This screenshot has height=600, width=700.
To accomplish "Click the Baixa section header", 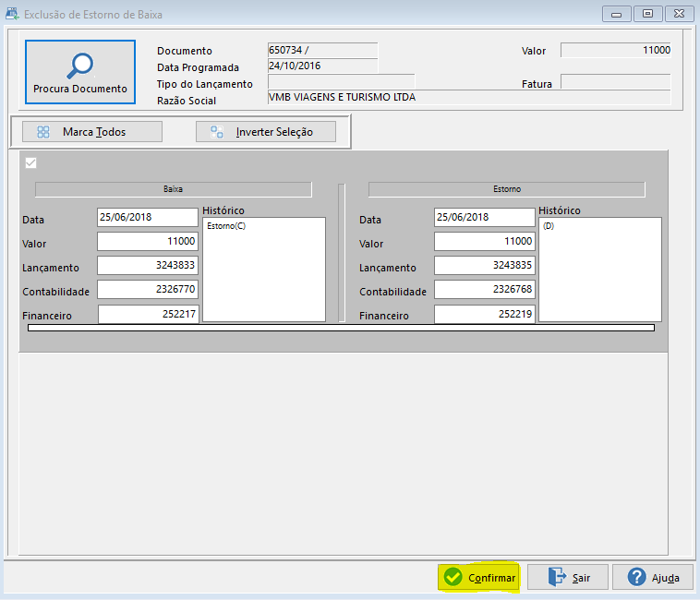I will [174, 189].
